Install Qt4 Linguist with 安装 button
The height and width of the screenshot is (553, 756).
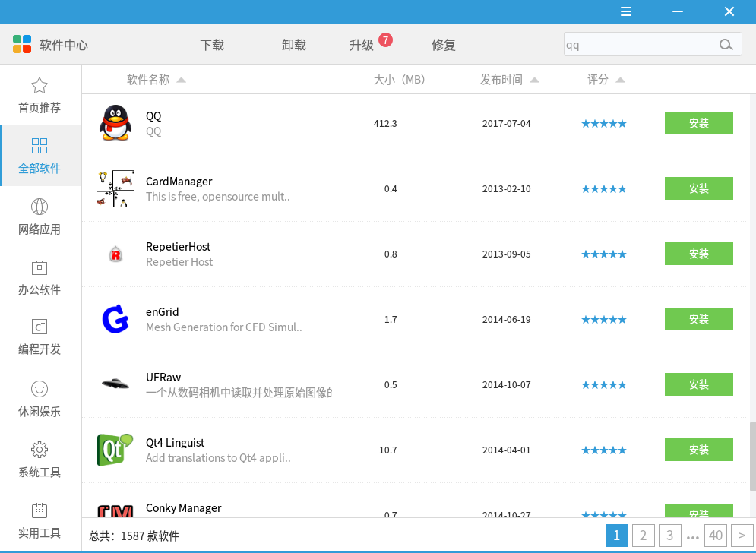[x=698, y=450]
